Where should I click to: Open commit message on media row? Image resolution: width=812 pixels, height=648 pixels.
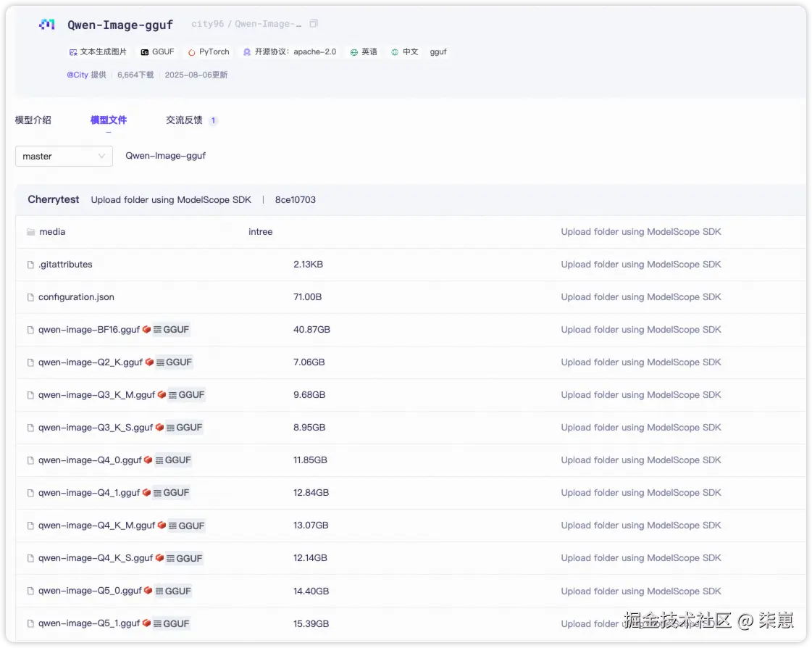(641, 232)
